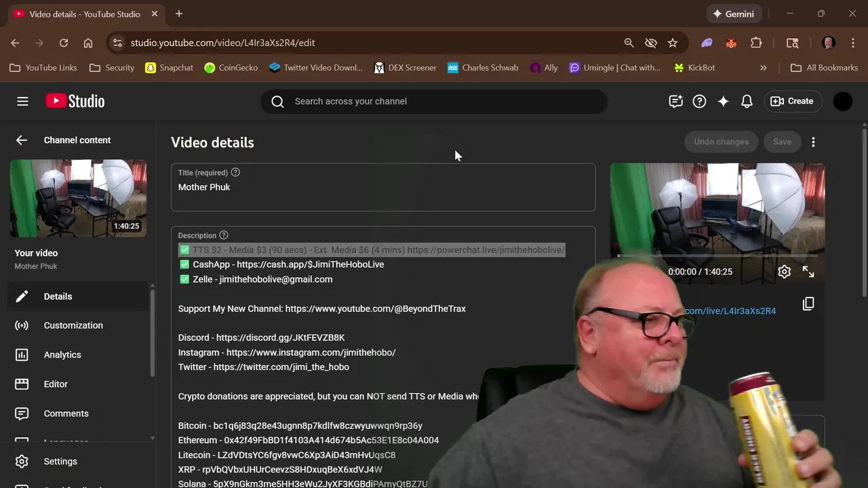Viewport: 868px width, 488px height.
Task: Open the Chrome profile avatar
Action: (x=828, y=43)
